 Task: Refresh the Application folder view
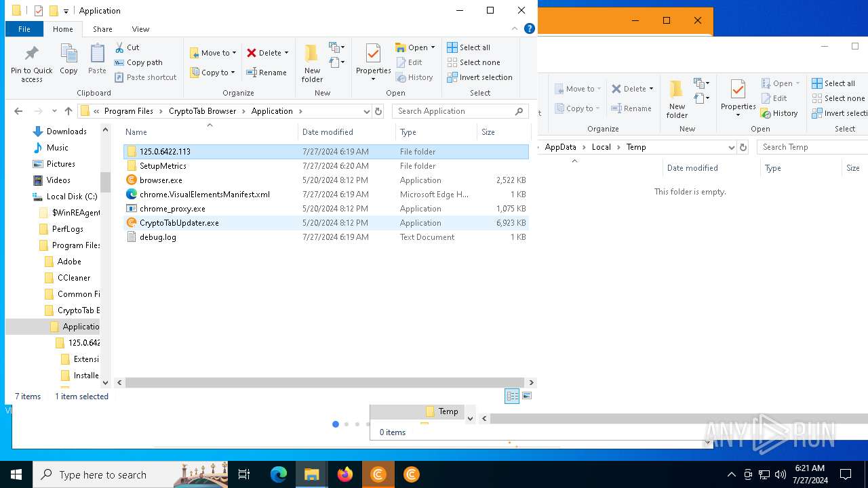tap(378, 111)
